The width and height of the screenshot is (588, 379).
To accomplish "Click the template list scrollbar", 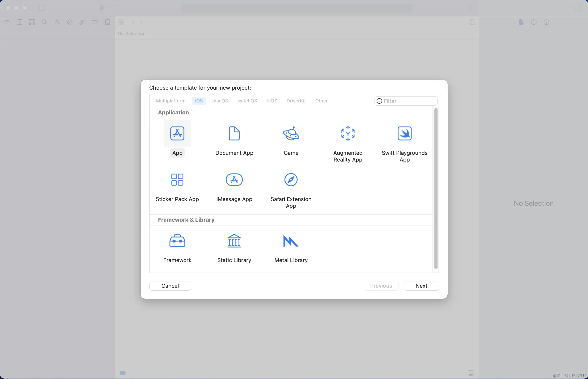I will pos(436,188).
